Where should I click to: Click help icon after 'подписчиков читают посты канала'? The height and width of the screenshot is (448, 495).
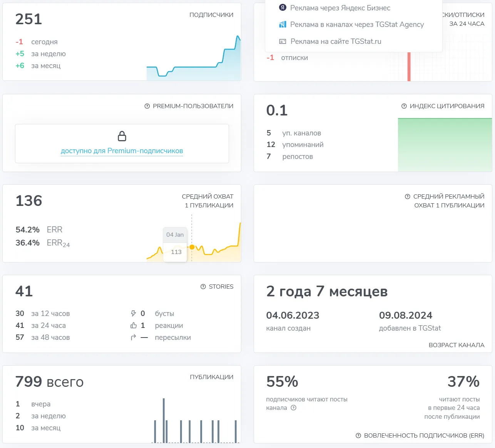(x=294, y=408)
